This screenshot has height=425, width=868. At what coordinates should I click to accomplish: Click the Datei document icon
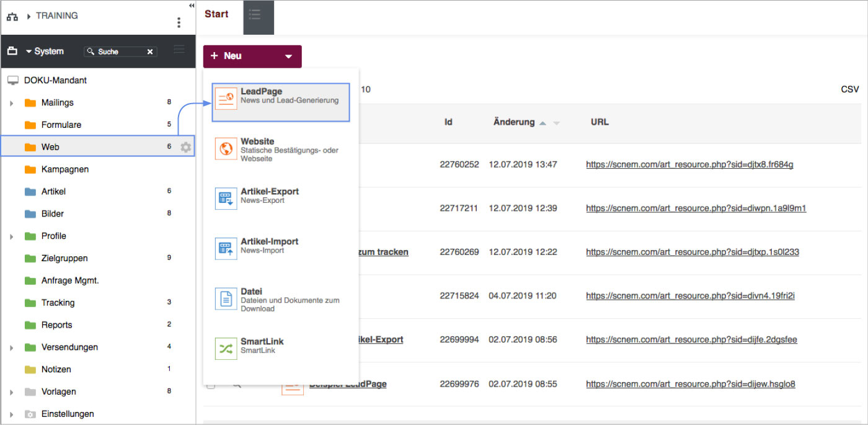pos(226,298)
